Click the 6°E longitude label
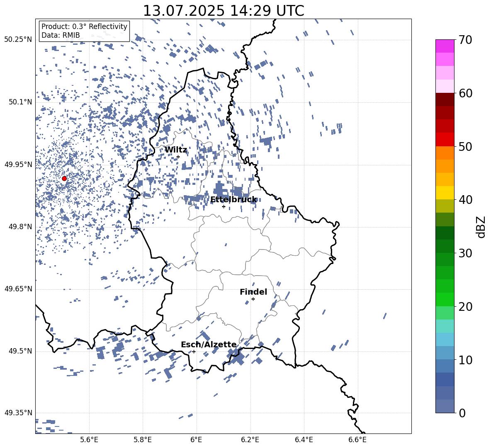491x448 pixels. click(x=196, y=440)
